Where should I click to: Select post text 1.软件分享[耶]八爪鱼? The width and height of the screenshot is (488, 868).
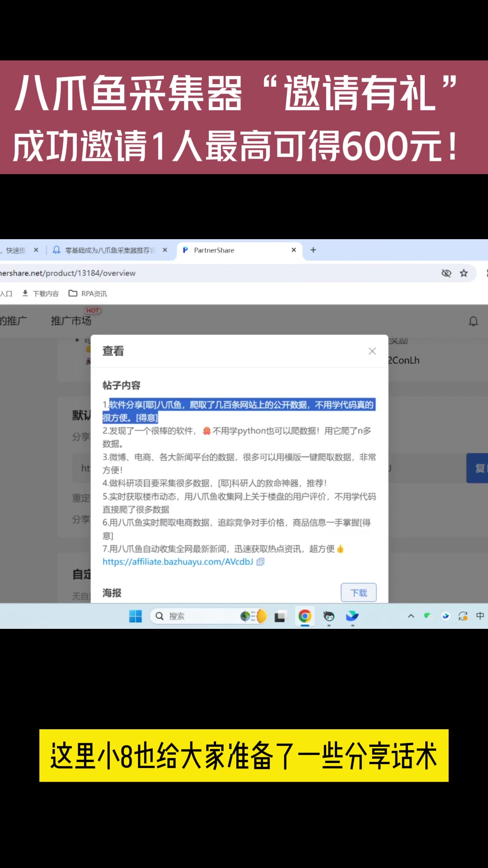point(239,411)
